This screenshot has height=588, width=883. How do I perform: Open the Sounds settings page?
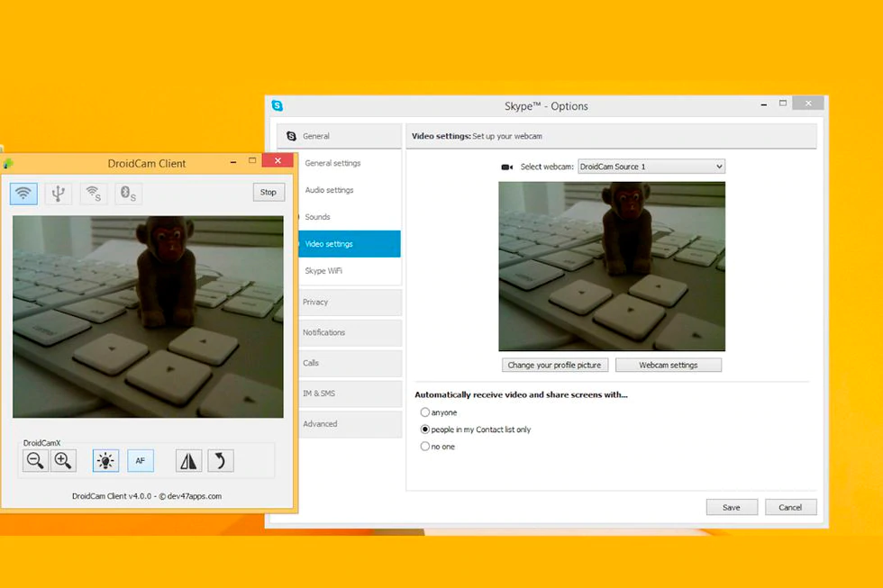(317, 217)
